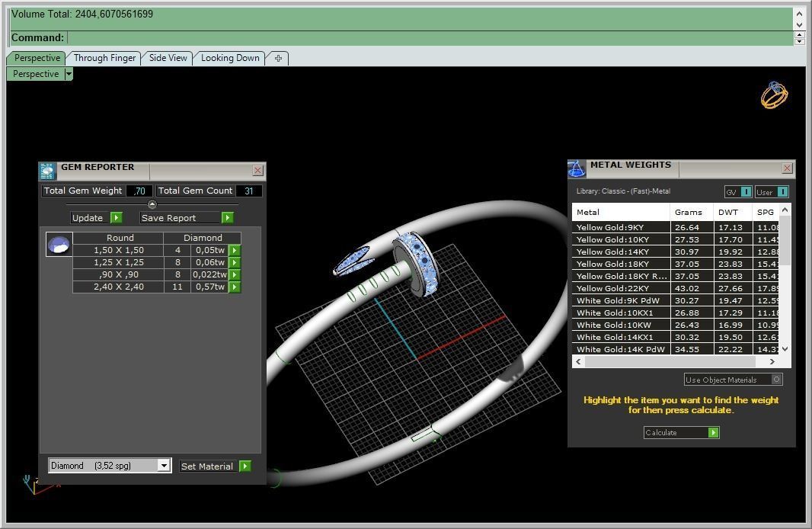Select Yellow Gold:22KY row

(x=676, y=288)
